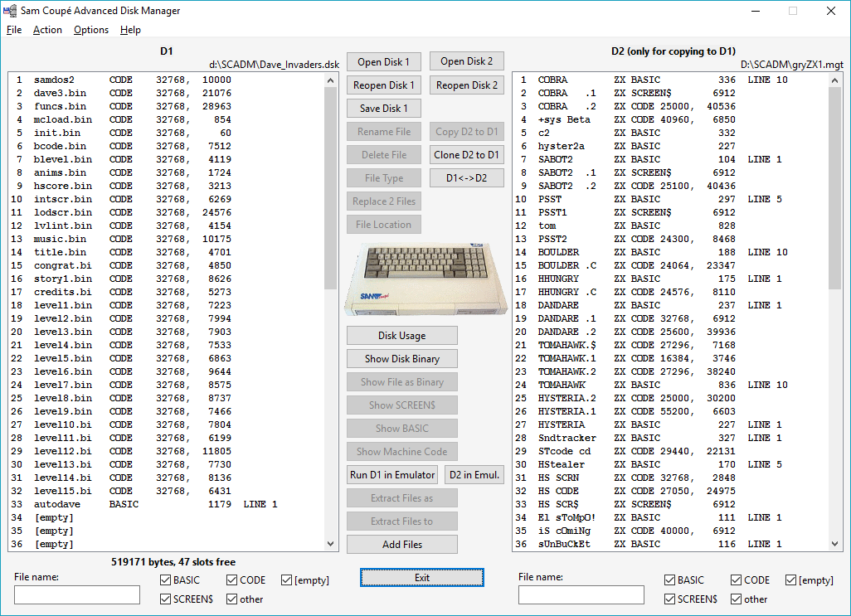Click the D2 list scroll down arrow

click(x=834, y=543)
